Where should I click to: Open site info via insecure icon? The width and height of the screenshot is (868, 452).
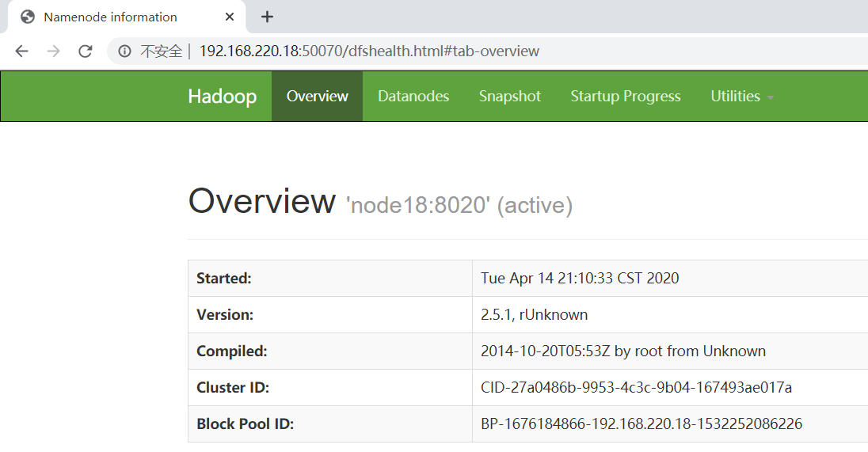pos(125,51)
